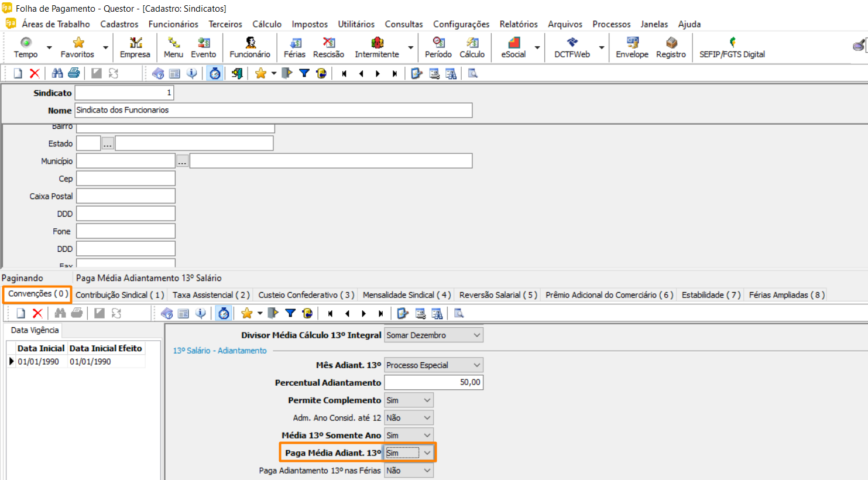
Task: Expand the Paga Média Adiant. 13º dropdown
Action: coord(427,453)
